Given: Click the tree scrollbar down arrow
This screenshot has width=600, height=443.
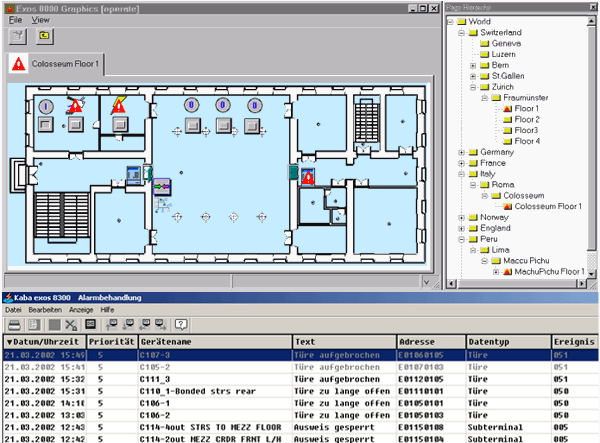Looking at the screenshot, I should click(592, 274).
